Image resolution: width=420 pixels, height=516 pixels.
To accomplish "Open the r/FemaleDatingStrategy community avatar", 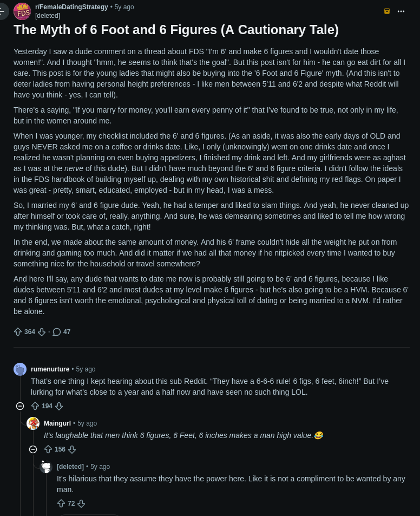I will [22, 11].
